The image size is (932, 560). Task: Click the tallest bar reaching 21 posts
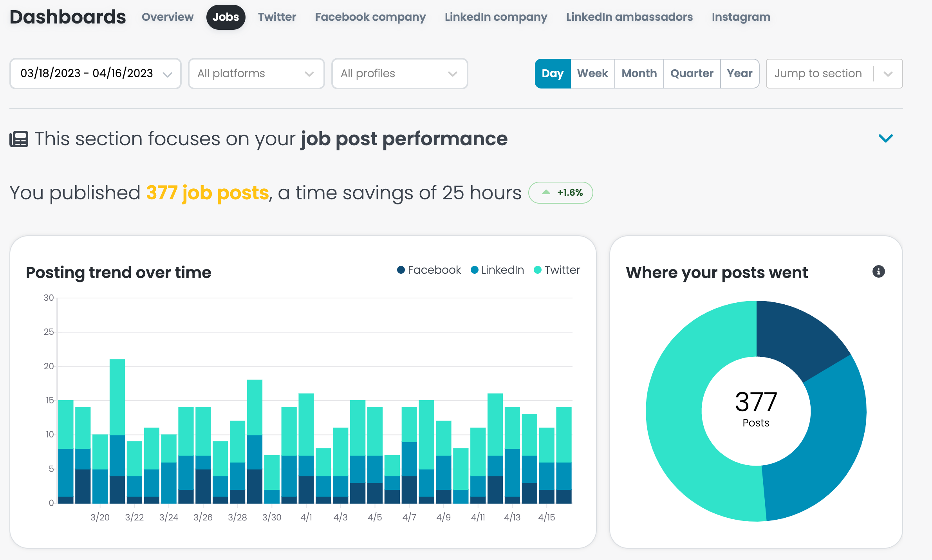point(117,431)
